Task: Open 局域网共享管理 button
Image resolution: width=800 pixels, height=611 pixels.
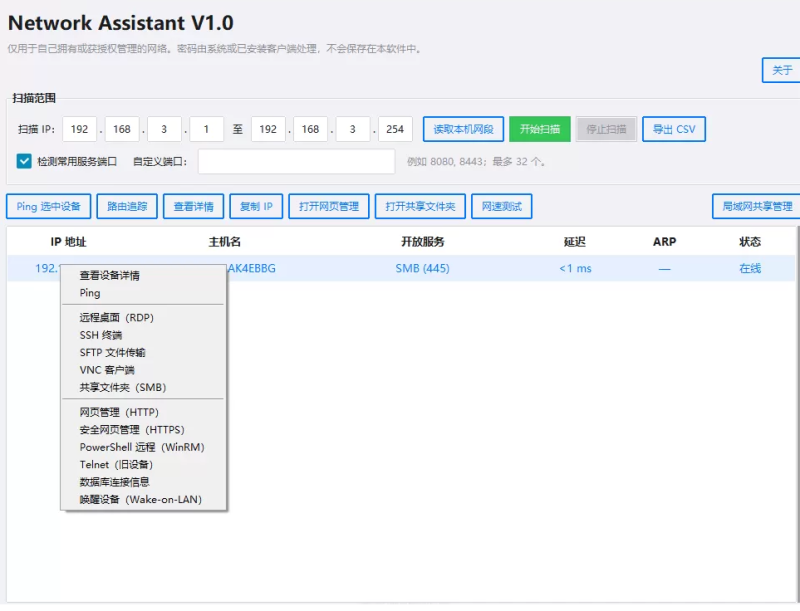Action: click(757, 207)
